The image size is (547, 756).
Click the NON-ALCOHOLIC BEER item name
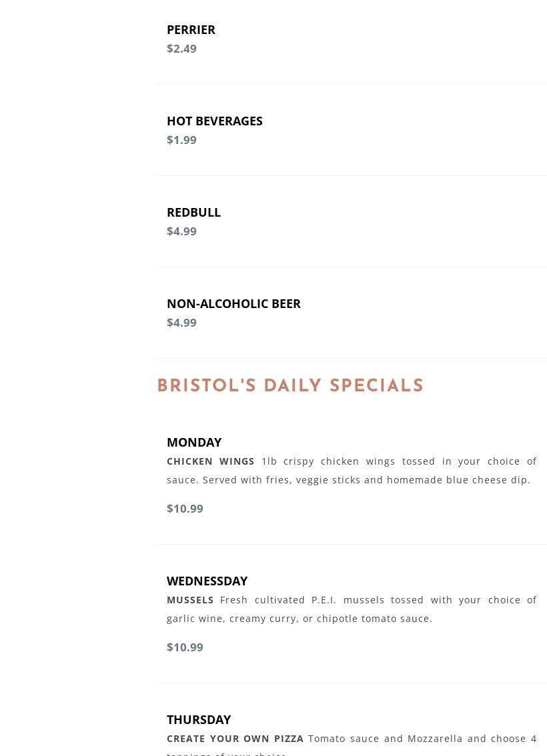(x=233, y=303)
